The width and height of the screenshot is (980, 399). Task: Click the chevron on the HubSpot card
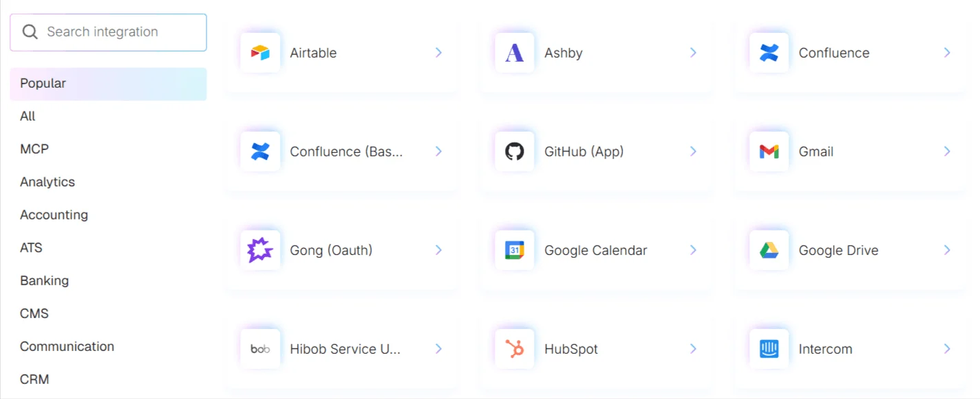(x=693, y=349)
